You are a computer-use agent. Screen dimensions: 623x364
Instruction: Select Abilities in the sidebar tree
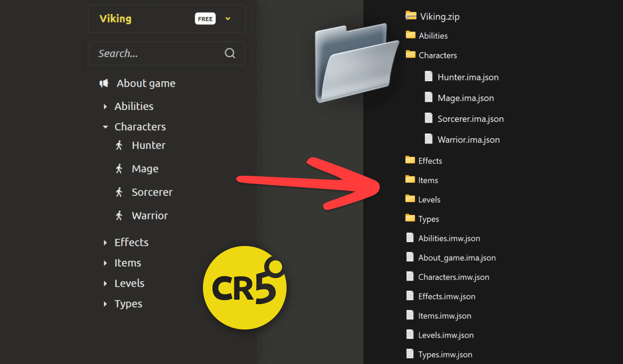(134, 106)
